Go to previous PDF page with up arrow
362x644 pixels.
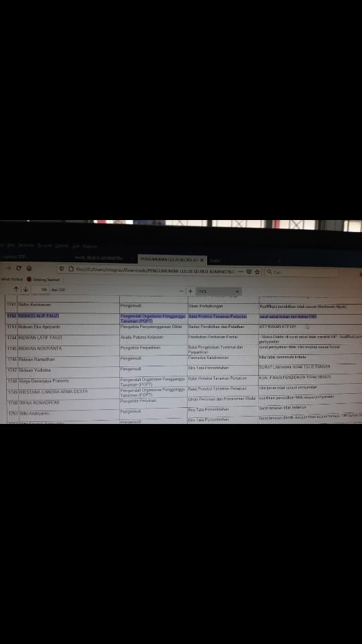(16, 289)
